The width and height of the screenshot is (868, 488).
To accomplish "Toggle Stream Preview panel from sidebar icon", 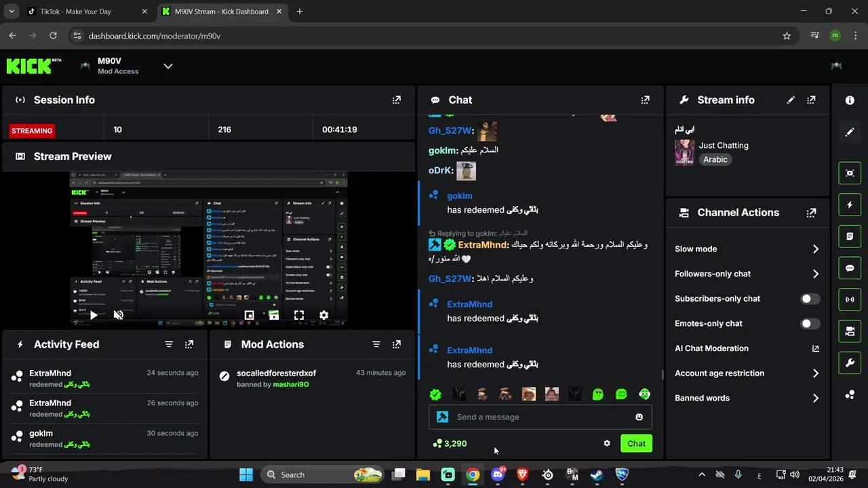I will tap(850, 174).
